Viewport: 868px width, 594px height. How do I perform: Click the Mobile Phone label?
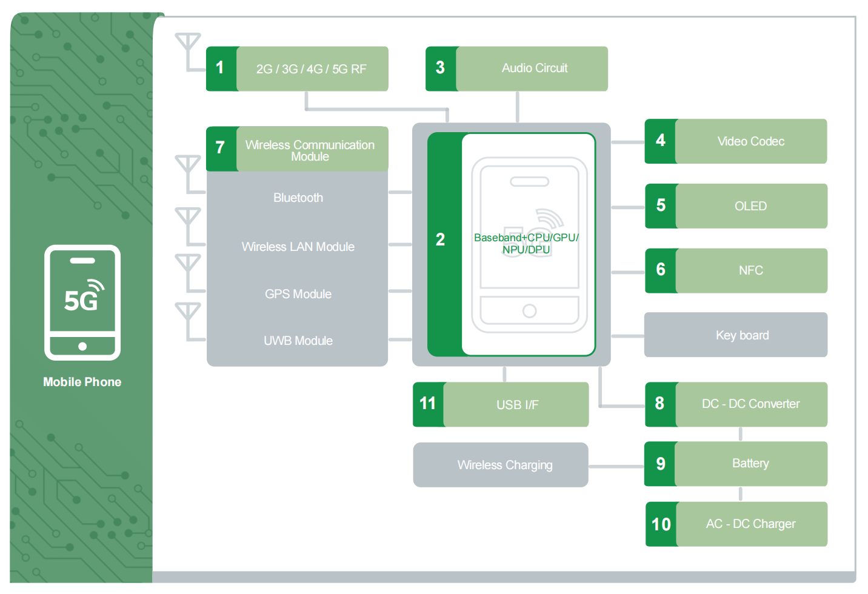coord(82,382)
